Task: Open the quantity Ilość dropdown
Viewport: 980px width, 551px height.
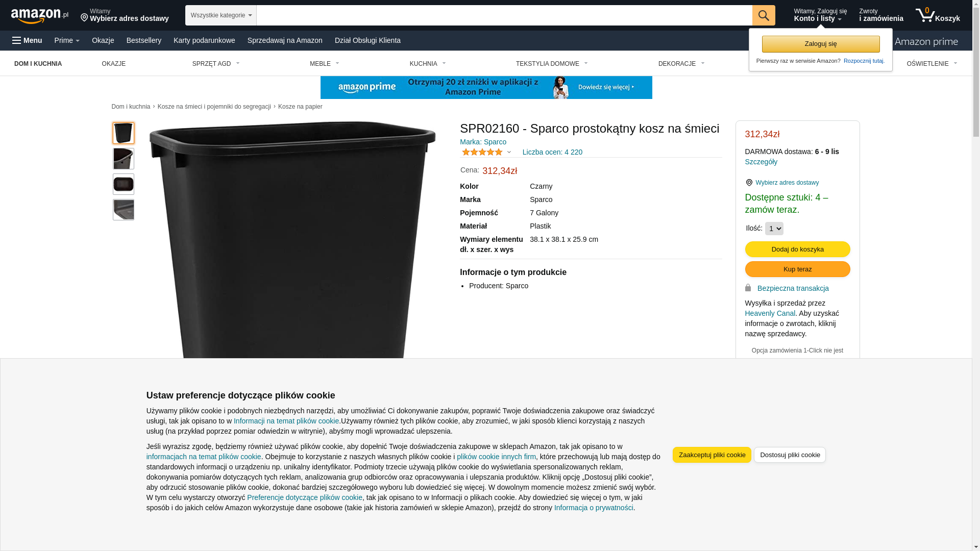Action: [x=774, y=229]
